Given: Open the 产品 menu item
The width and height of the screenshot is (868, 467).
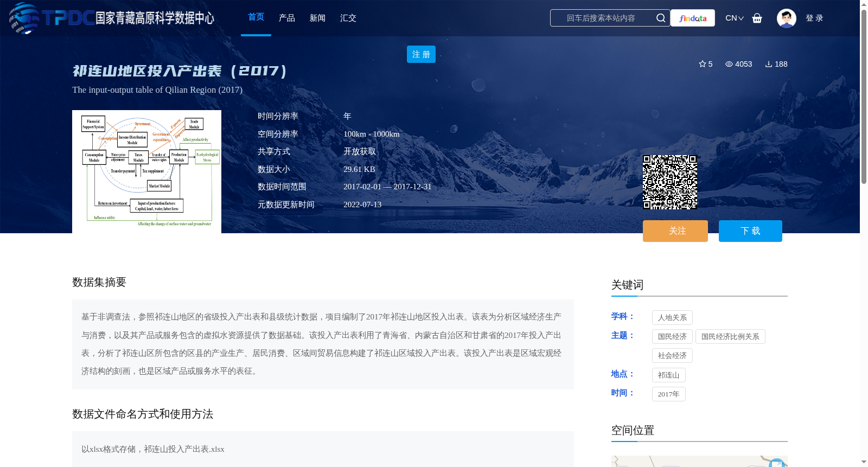Looking at the screenshot, I should [287, 18].
